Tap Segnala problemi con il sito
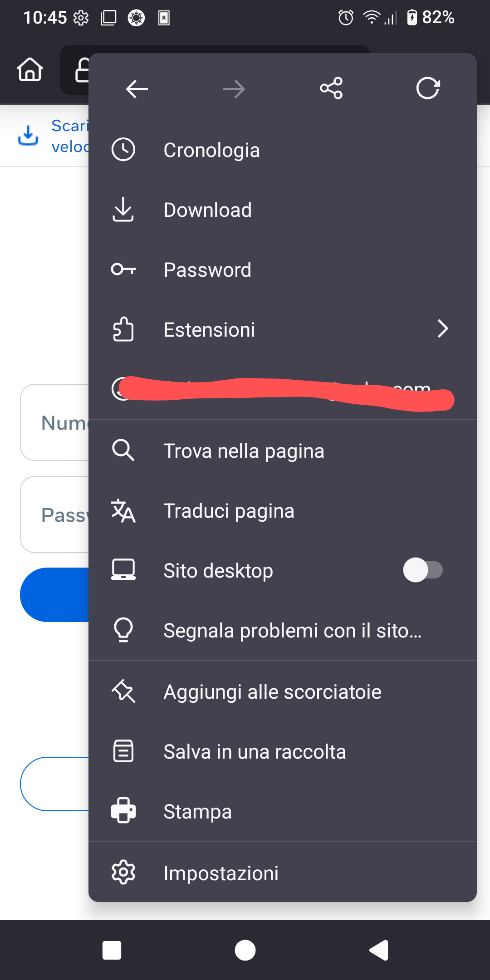Screen dimensions: 490x980 pos(292,631)
